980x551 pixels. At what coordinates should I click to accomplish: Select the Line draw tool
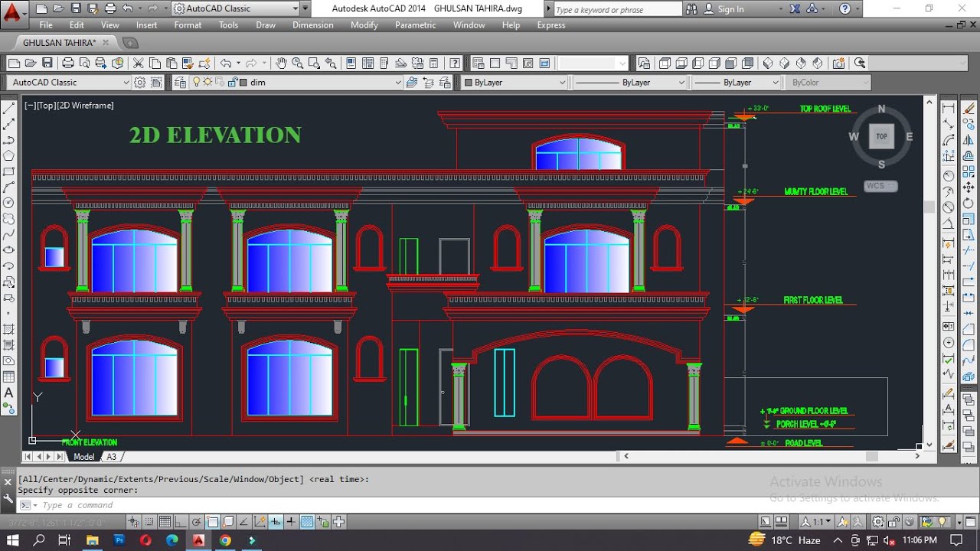coord(9,108)
